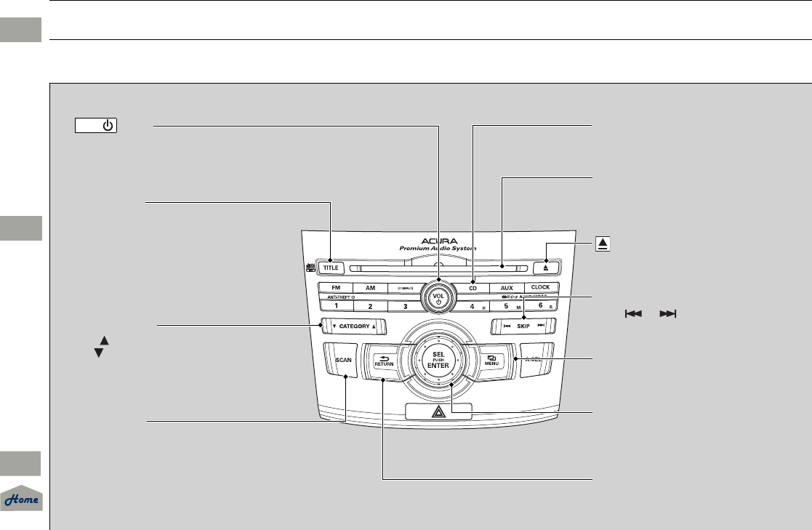The width and height of the screenshot is (812, 530).
Task: Click the boxed eject symbol in the legend
Action: [603, 244]
